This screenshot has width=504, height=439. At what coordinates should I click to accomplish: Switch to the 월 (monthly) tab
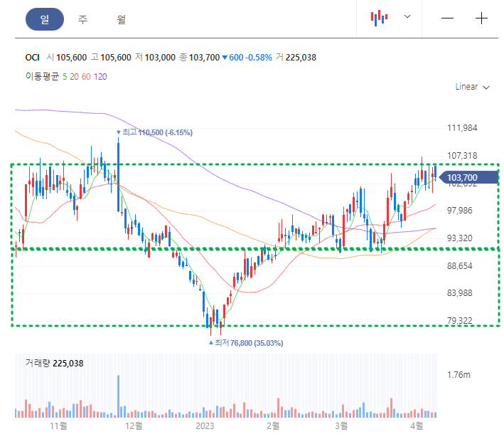click(121, 19)
